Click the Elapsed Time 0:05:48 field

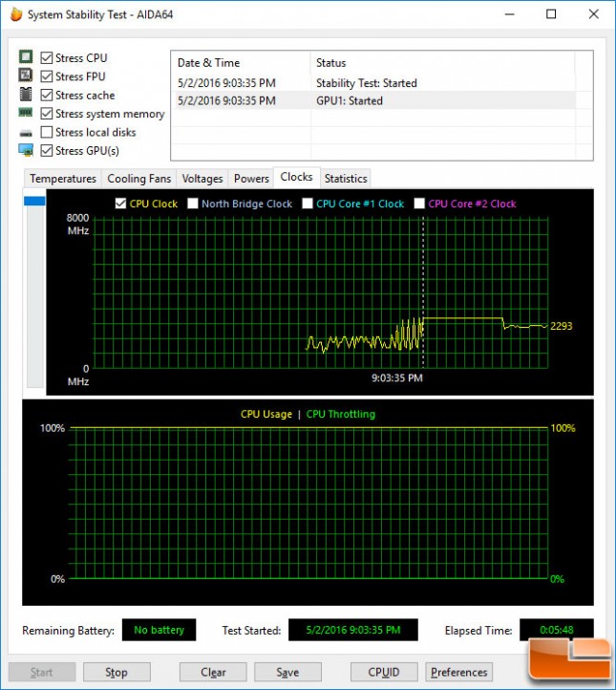pos(556,630)
